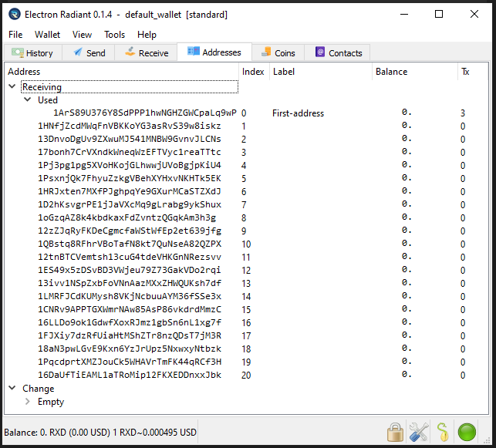This screenshot has height=448, width=496.
Task: Collapse the Receiving tree group
Action: point(12,87)
